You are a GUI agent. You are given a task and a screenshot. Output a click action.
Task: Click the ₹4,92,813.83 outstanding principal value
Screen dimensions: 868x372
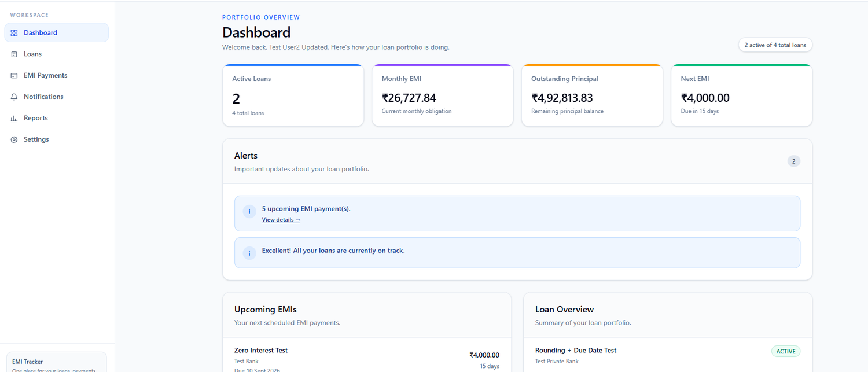(x=562, y=98)
